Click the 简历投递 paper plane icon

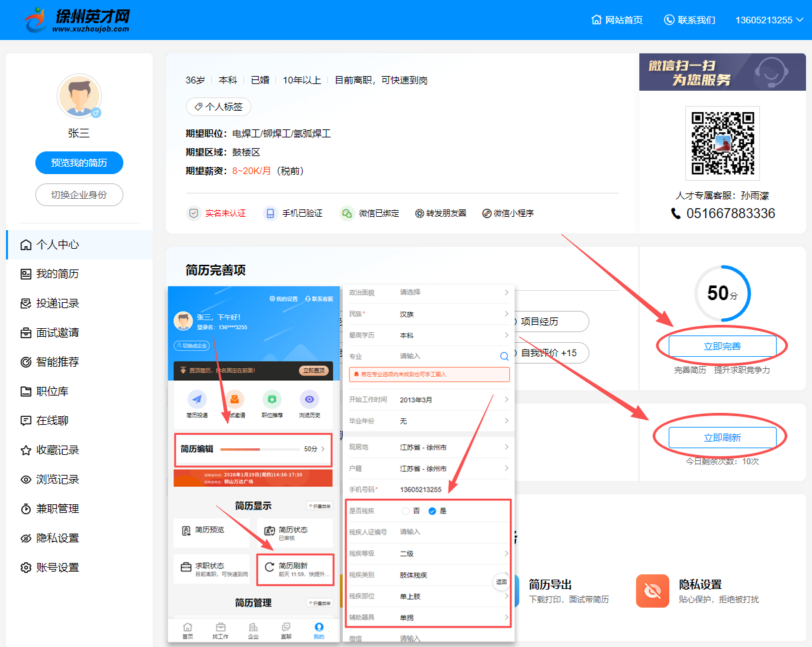(197, 400)
